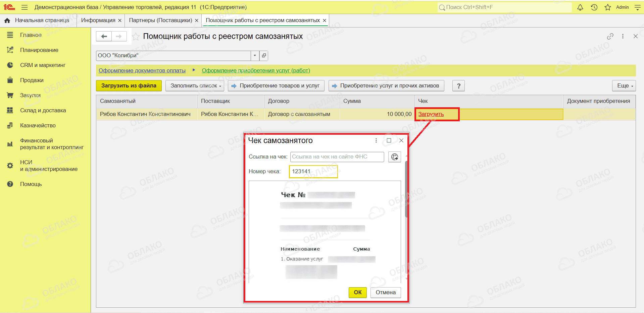Open the history clock icon
Screen dimensions: 644x313
pyautogui.click(x=594, y=7)
